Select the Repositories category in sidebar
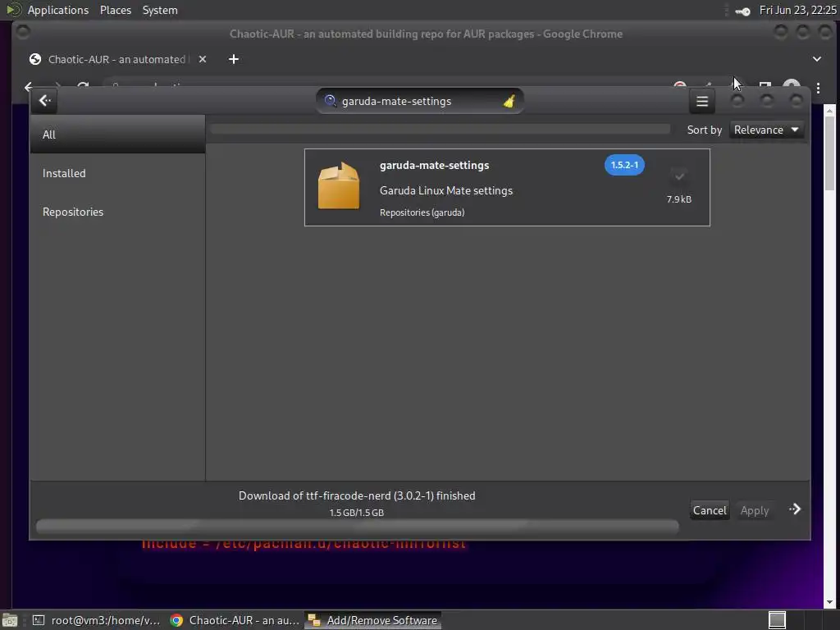 (118, 212)
